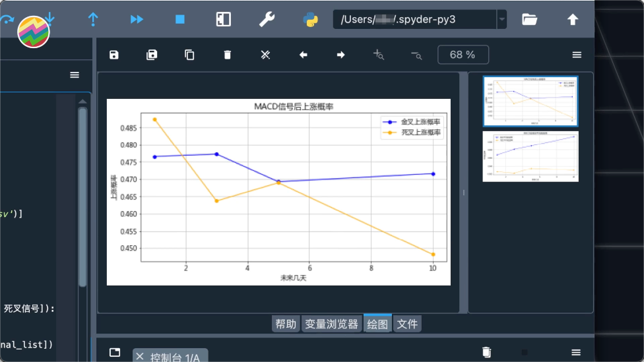Click the save all plots icon

click(152, 55)
